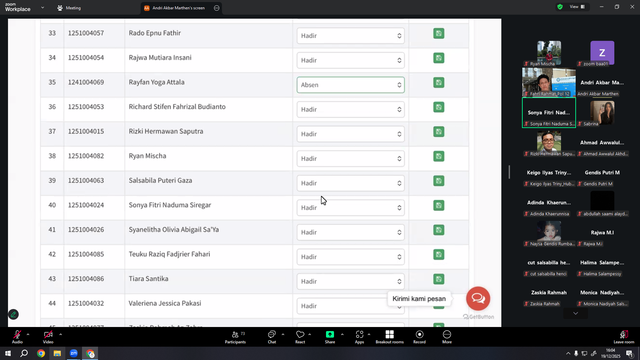Click Kirimi kami pesan message label

(419, 299)
